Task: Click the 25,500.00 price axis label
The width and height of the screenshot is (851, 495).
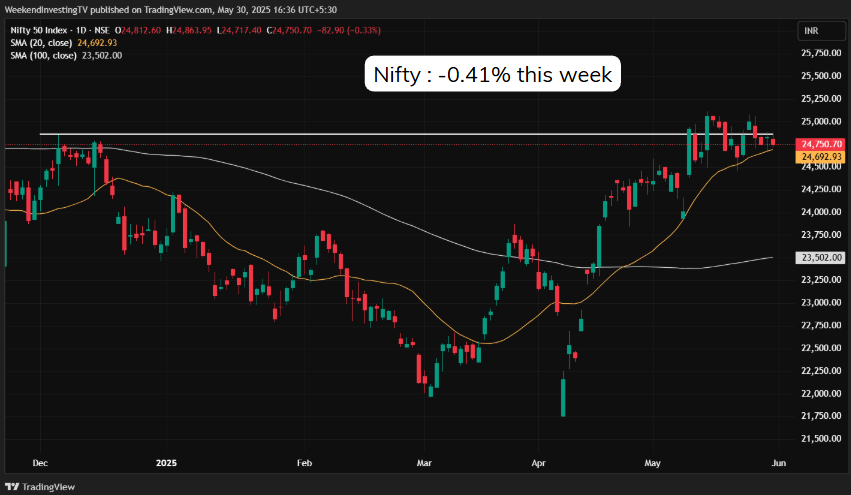Action: [x=821, y=75]
